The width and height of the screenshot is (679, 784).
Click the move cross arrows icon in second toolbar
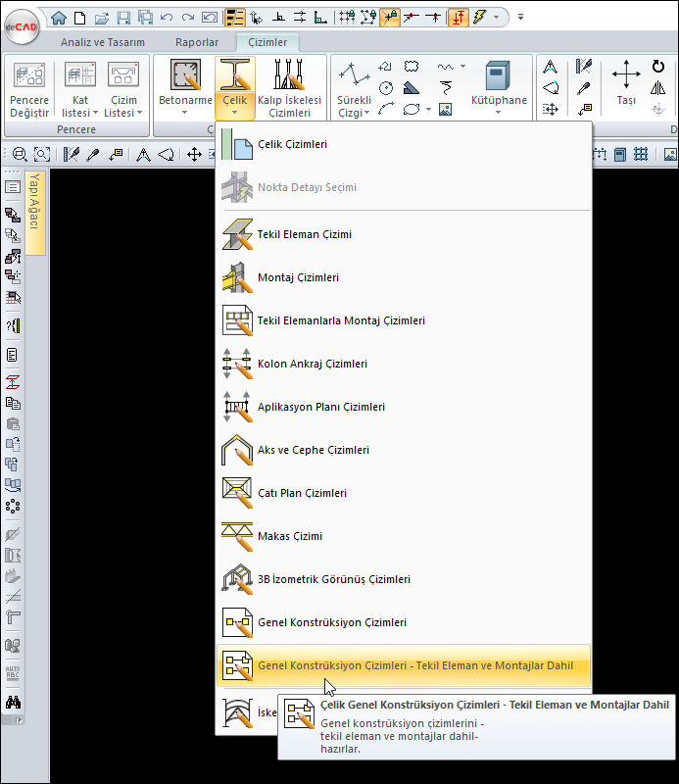click(194, 155)
